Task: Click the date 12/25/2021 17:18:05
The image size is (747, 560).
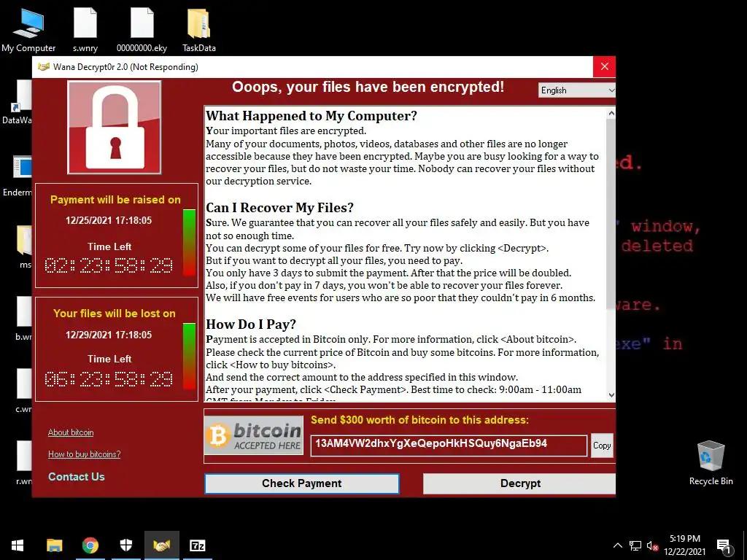Action: click(109, 220)
